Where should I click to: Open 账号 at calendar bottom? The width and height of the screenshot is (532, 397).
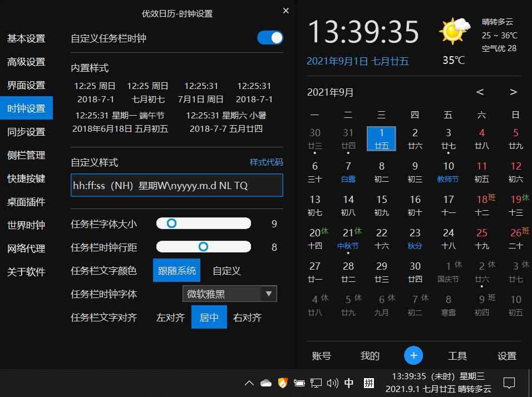[321, 356]
